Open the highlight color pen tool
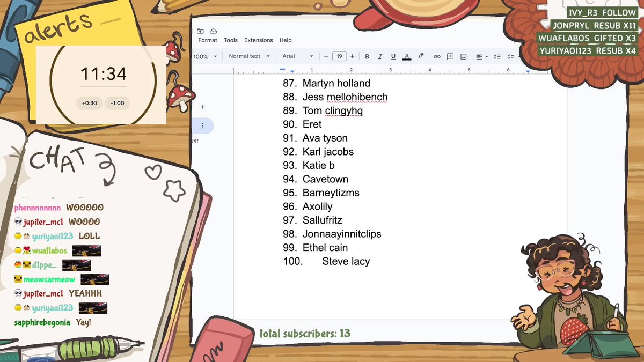This screenshot has width=644, height=362. [x=421, y=56]
